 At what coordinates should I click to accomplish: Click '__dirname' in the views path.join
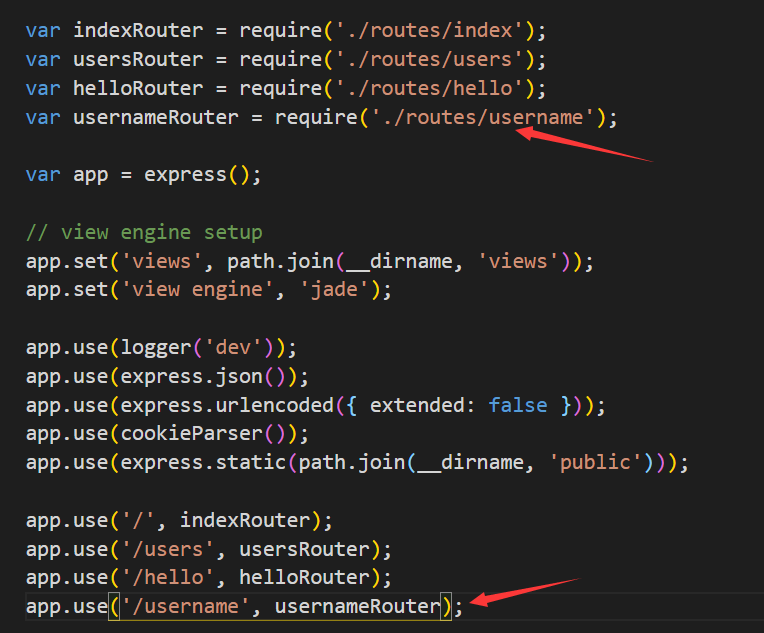[x=399, y=261]
